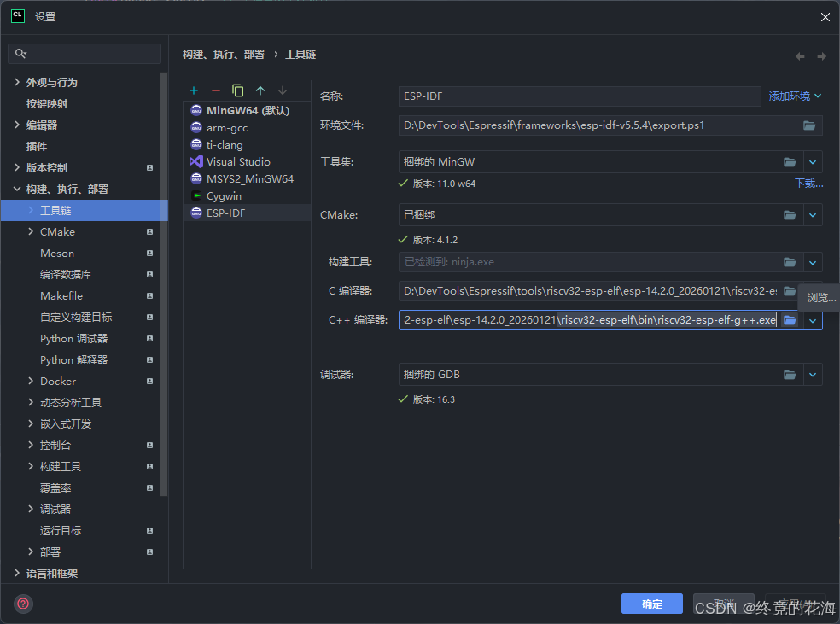Click project-level marker icon beside Docker
Image resolution: width=840 pixels, height=624 pixels.
(150, 382)
